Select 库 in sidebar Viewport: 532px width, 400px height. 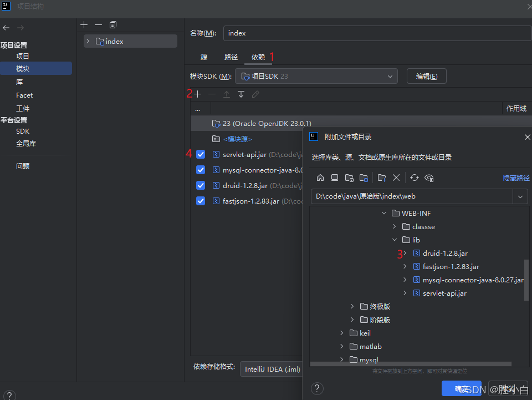coord(19,82)
